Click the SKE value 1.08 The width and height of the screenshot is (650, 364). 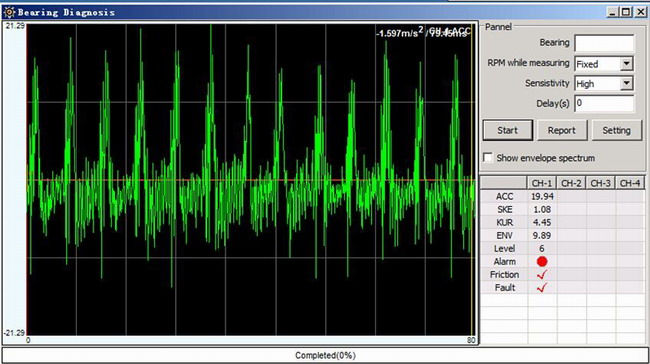(x=542, y=209)
